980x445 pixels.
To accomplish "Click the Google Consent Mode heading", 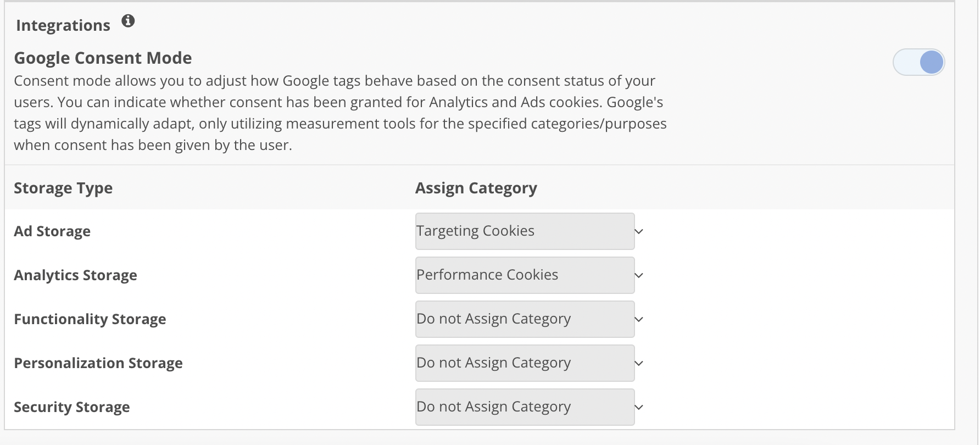I will pyautogui.click(x=103, y=58).
